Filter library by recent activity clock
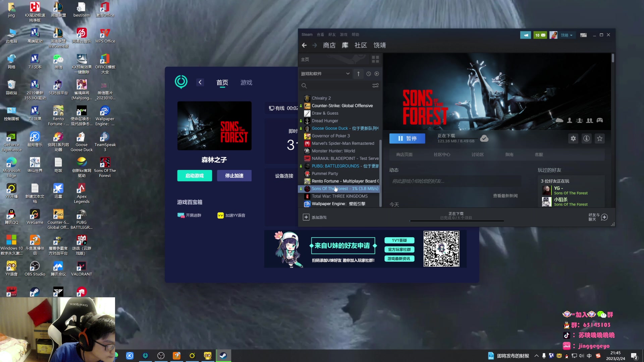 coord(369,74)
